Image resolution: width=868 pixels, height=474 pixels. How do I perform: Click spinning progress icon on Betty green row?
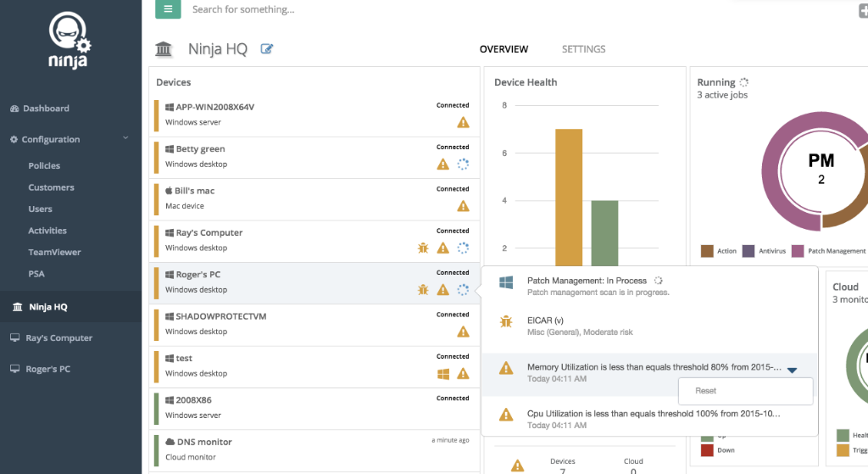463,165
